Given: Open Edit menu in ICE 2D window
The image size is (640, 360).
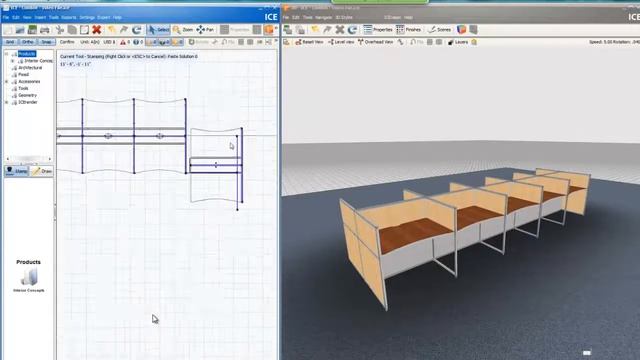Looking at the screenshot, I should 16,18.
